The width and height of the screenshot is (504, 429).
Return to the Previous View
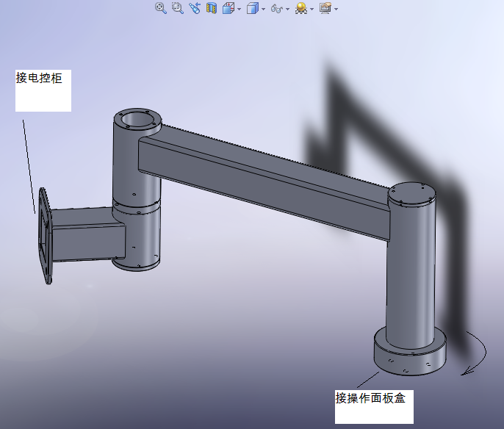point(195,8)
